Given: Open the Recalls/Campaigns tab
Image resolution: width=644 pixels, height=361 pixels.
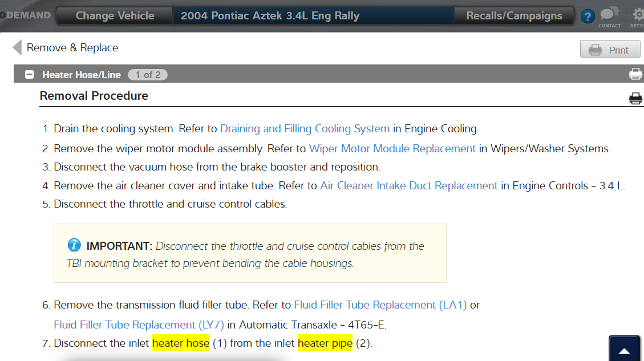Looking at the screenshot, I should 514,16.
